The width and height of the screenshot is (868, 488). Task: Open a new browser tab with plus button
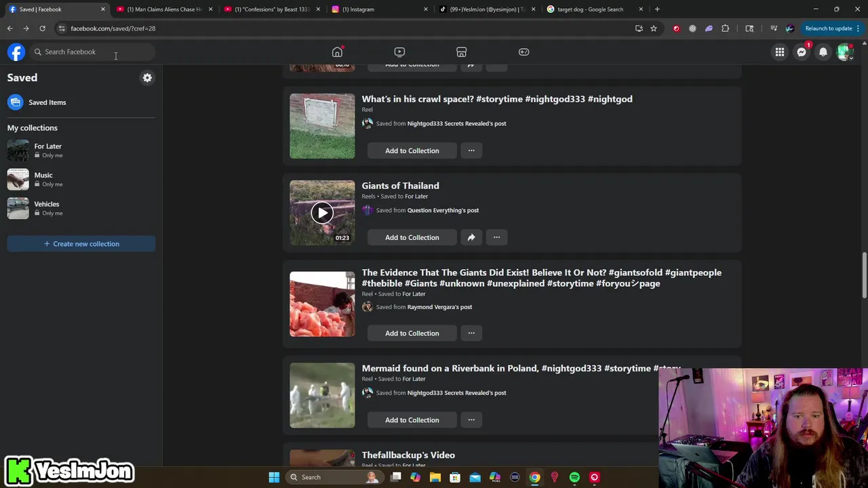coord(657,9)
